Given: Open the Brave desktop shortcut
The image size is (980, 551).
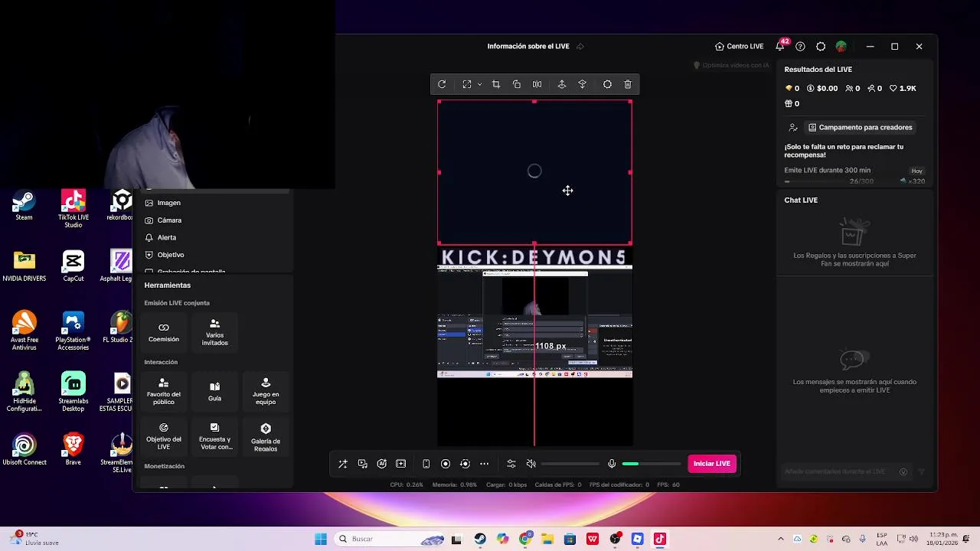Looking at the screenshot, I should click(73, 449).
